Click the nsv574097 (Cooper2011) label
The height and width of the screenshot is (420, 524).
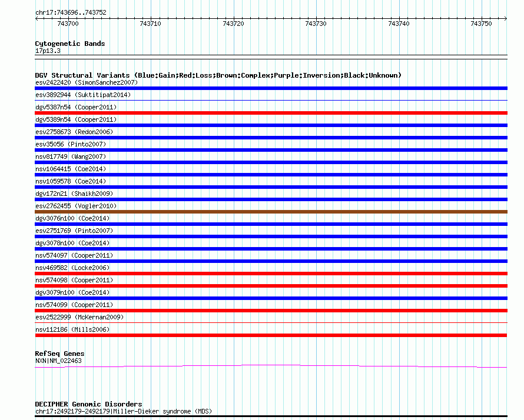click(x=74, y=255)
